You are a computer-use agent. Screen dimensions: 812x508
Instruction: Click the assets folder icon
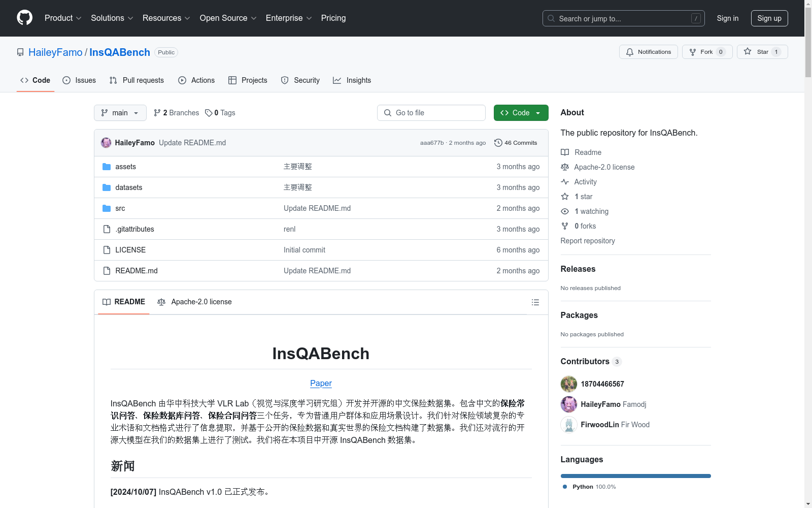point(107,167)
